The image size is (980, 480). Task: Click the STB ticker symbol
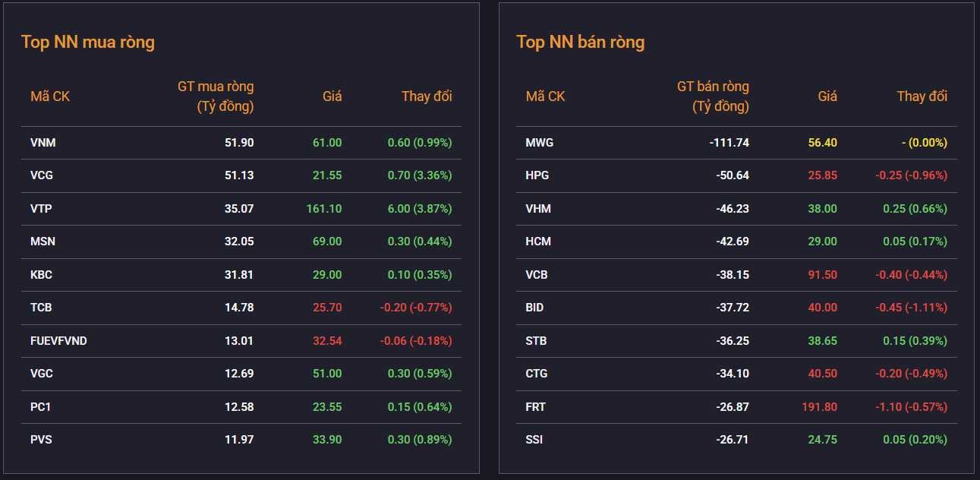pyautogui.click(x=537, y=341)
